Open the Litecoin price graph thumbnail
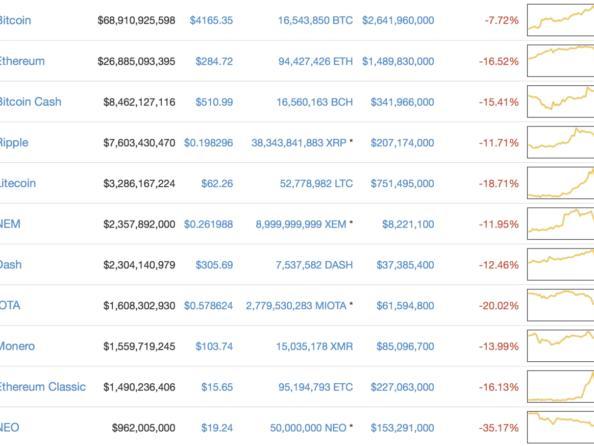The height and width of the screenshot is (446, 594). 561,183
